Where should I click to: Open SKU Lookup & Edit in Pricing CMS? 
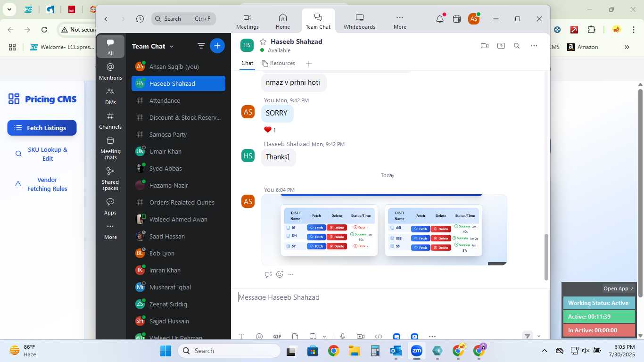[x=42, y=154]
